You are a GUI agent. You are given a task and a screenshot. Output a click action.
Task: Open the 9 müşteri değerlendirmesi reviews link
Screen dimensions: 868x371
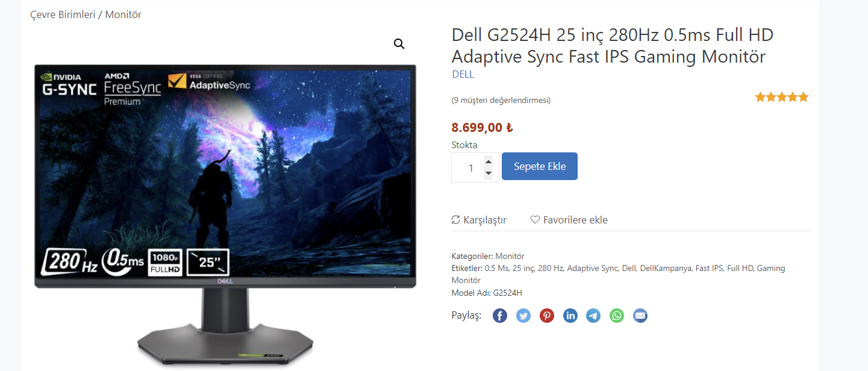tap(501, 100)
